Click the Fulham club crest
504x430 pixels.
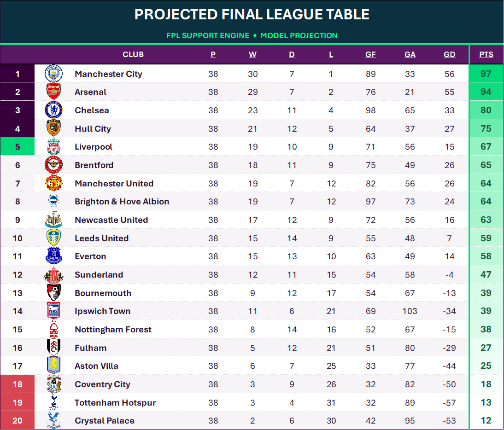[54, 348]
